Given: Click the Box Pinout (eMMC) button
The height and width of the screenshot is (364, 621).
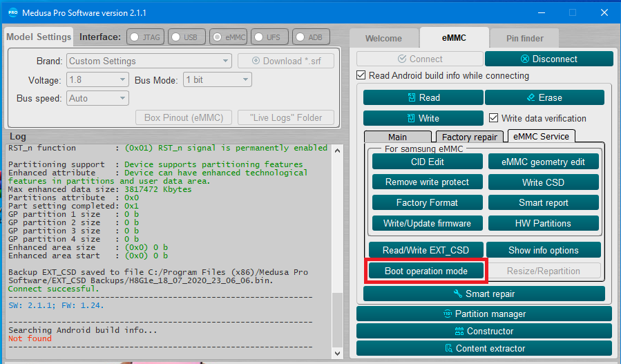Looking at the screenshot, I should point(184,117).
